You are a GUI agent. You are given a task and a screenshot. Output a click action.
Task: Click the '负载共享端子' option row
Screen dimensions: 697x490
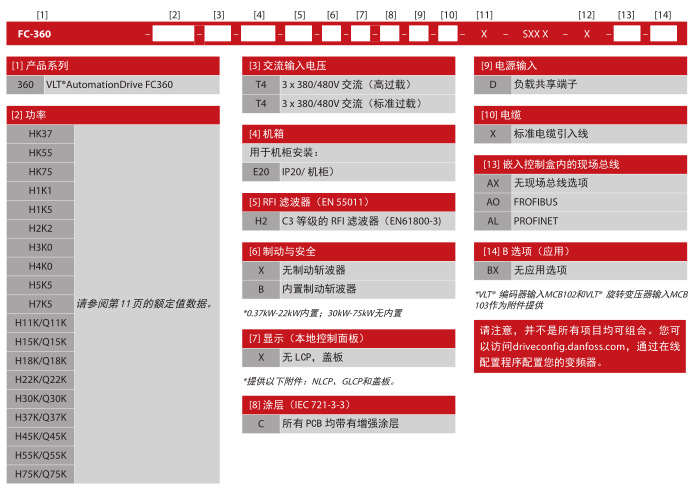[x=580, y=84]
